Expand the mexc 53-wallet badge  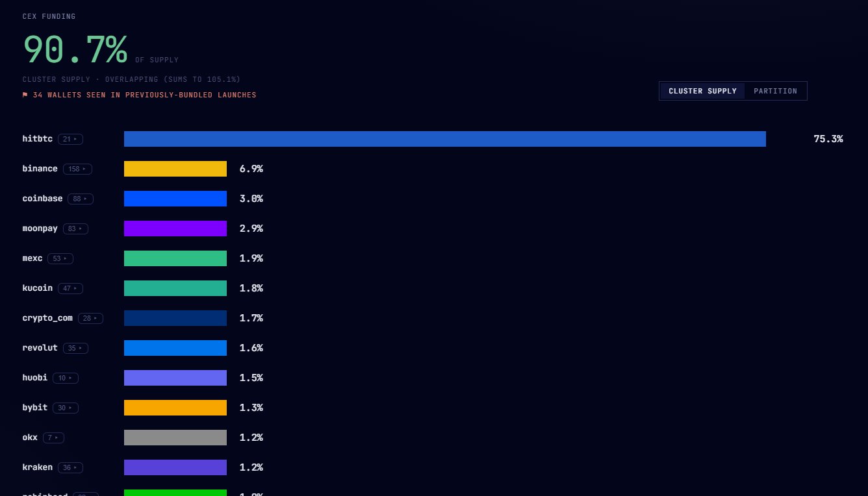tap(60, 258)
